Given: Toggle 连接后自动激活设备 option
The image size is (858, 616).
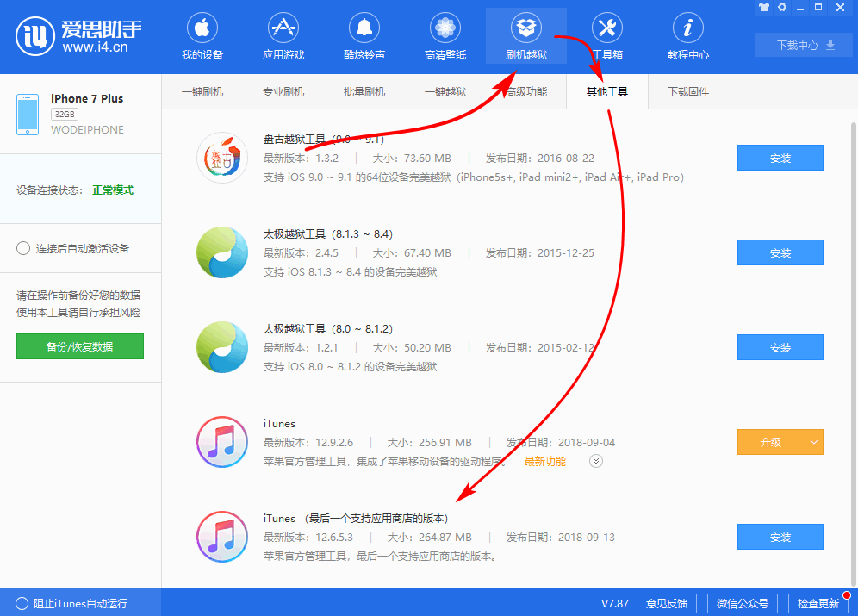Looking at the screenshot, I should point(22,249).
